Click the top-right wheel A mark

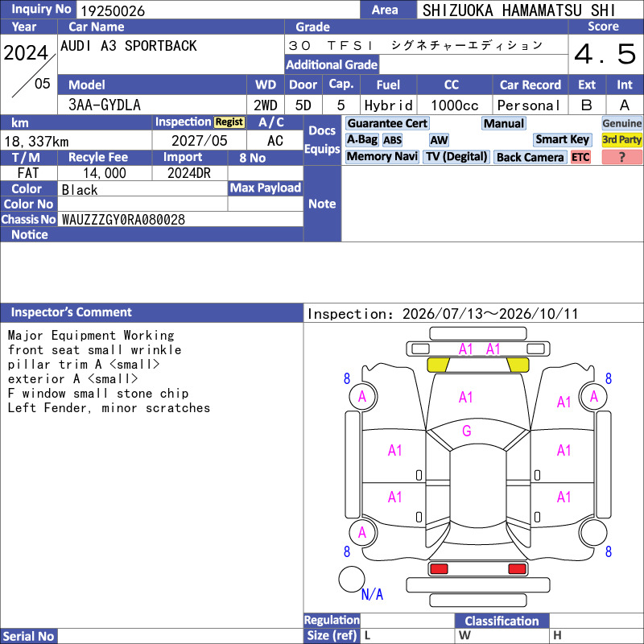[x=593, y=396]
